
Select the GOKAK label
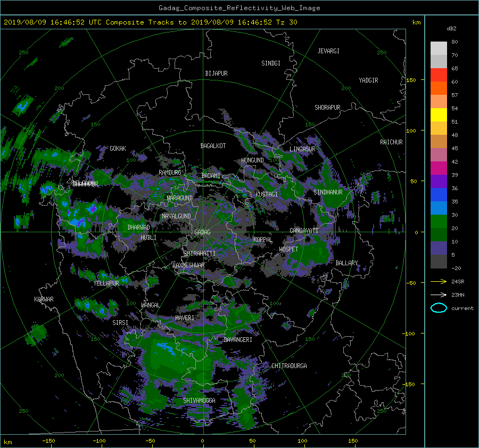tap(118, 149)
